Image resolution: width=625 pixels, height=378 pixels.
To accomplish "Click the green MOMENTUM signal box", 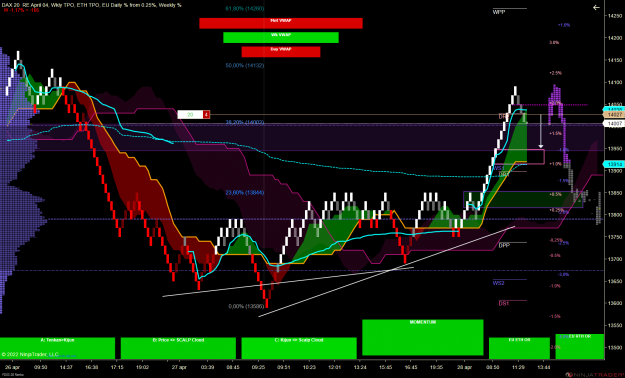I will (423, 337).
